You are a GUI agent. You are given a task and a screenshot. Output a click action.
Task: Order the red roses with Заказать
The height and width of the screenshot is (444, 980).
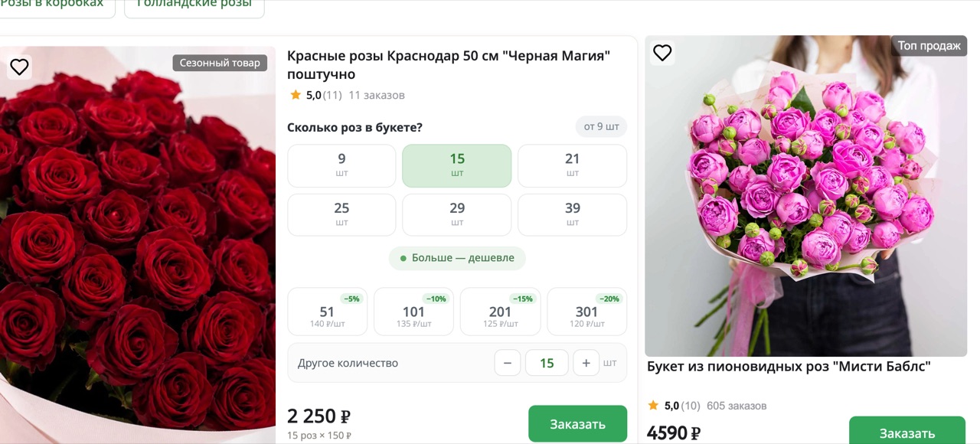click(577, 423)
